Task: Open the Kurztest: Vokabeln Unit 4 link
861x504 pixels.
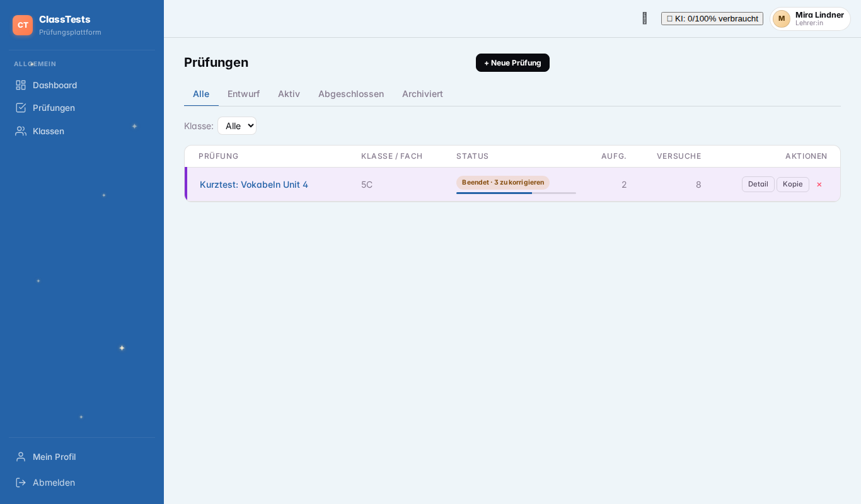Action: [254, 185]
